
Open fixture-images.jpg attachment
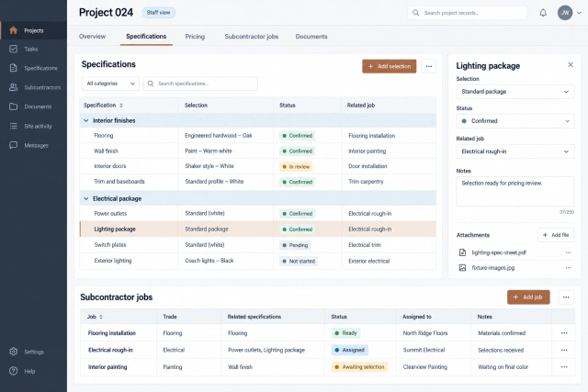(493, 267)
